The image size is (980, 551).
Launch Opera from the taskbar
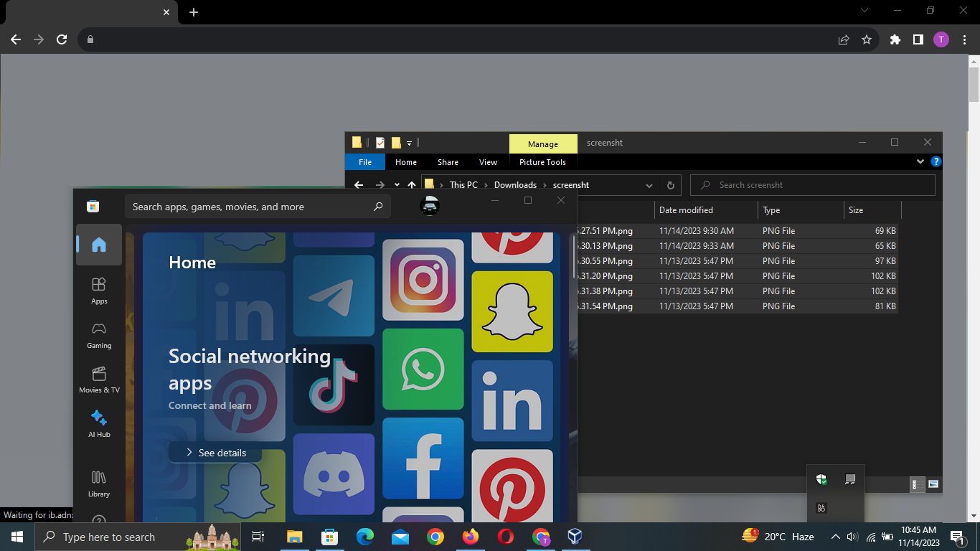[x=505, y=537]
